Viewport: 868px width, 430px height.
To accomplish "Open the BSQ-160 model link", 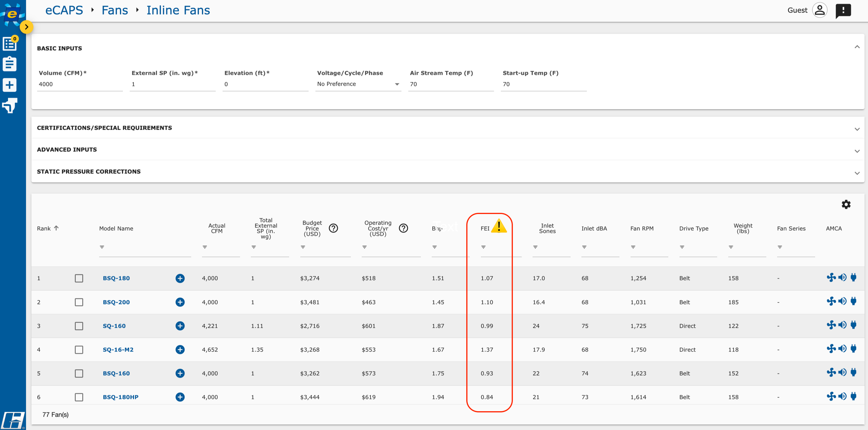I will pos(116,373).
